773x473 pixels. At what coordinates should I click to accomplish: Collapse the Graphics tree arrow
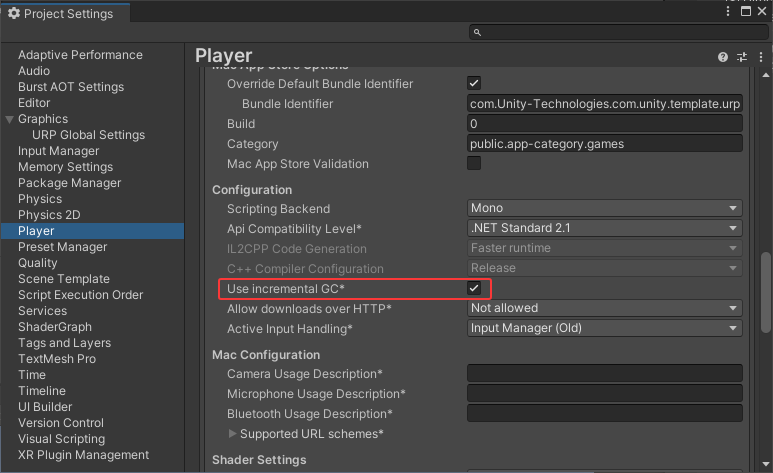tap(9, 119)
